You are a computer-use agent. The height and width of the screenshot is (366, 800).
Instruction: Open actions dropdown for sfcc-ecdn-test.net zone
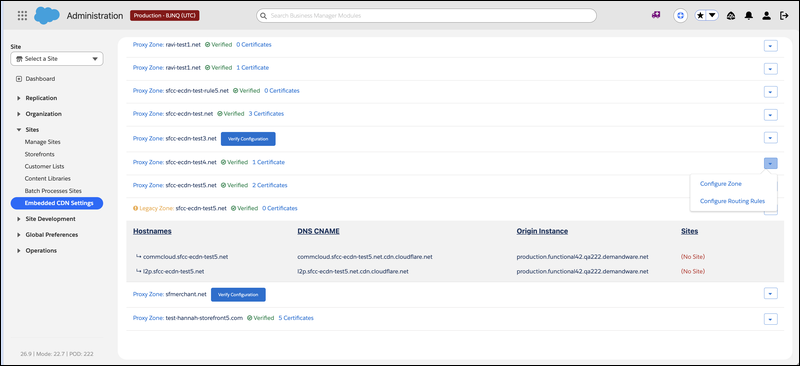click(x=770, y=115)
